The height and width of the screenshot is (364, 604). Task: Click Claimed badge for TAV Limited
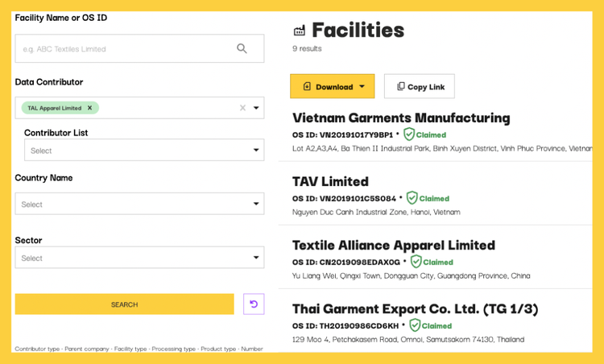428,198
